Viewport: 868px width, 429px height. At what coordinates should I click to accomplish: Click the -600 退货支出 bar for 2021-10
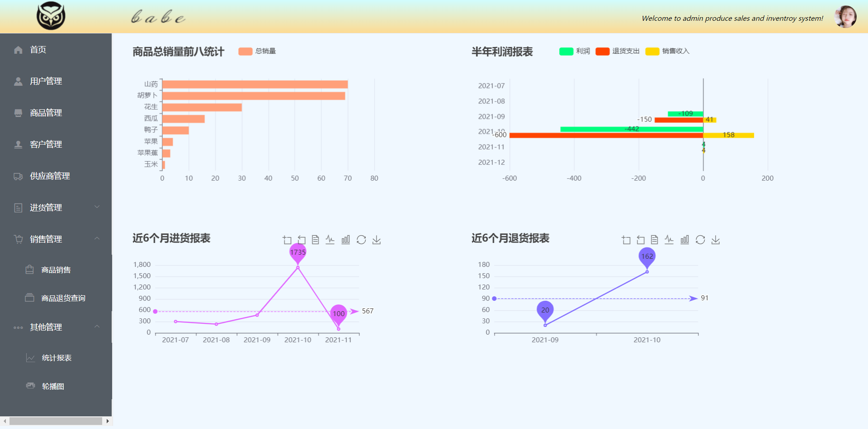pos(606,135)
